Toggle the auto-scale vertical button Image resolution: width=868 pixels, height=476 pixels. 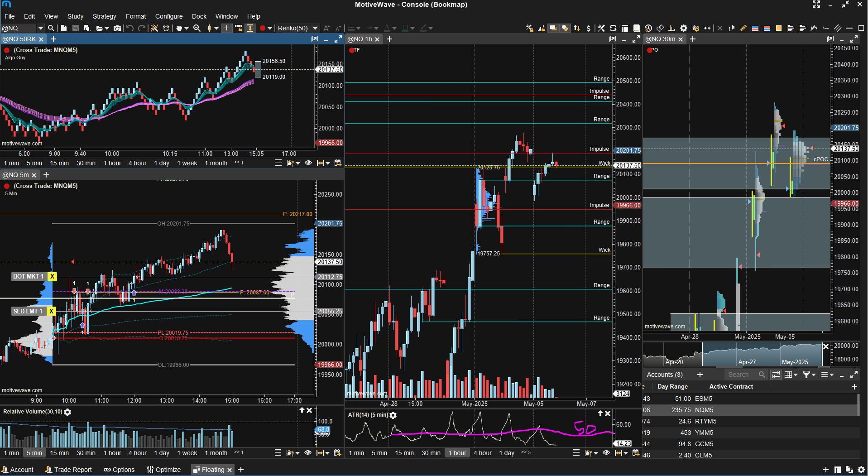coord(250,28)
